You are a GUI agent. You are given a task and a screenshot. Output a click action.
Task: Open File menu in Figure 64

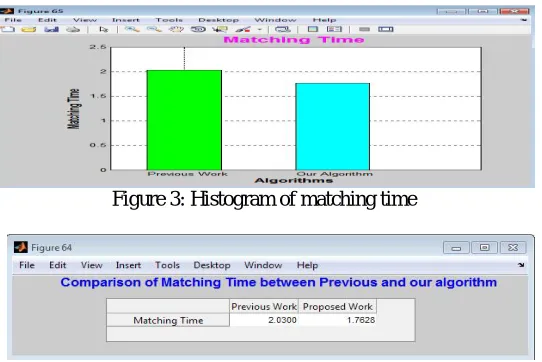pyautogui.click(x=27, y=265)
